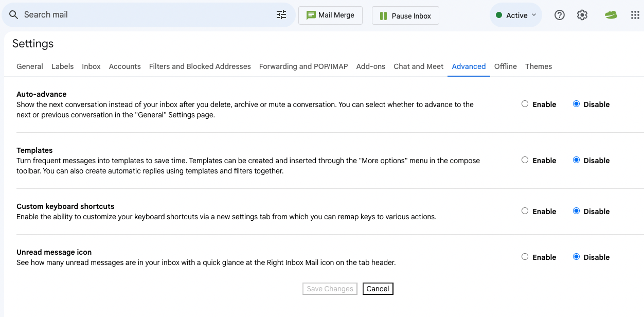The image size is (644, 317).
Task: Click the Mail Merge button
Action: (330, 15)
